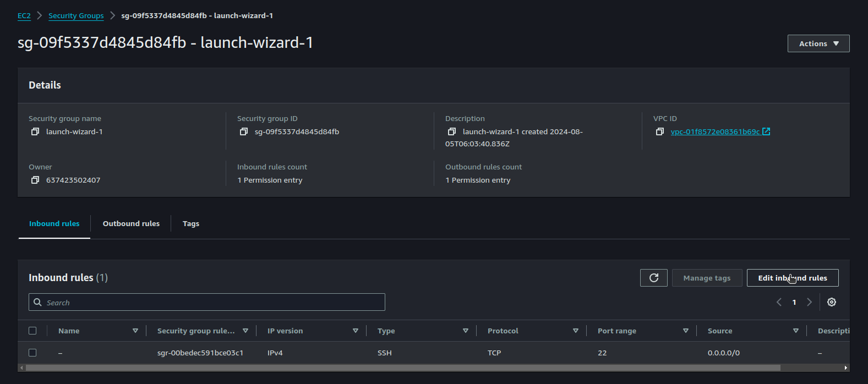Copy the description text with copy icon
Screen dimensions: 868x384
coord(452,131)
